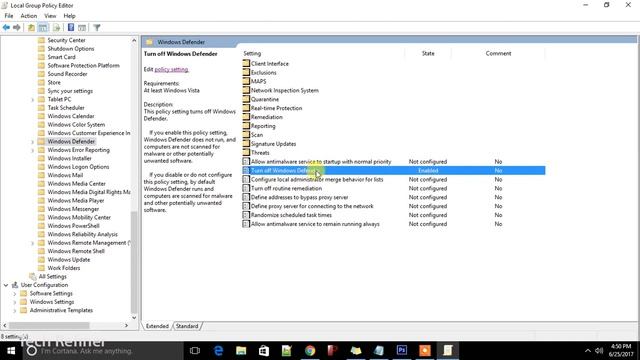
Task: Select Randomize scheduled task times policy
Action: pyautogui.click(x=393, y=215)
